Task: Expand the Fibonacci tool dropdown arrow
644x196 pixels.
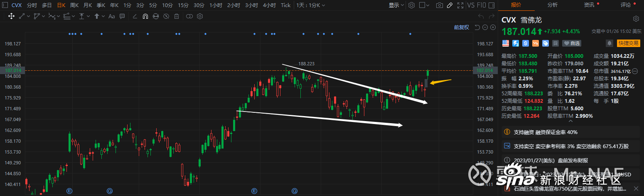Action: (73, 16)
